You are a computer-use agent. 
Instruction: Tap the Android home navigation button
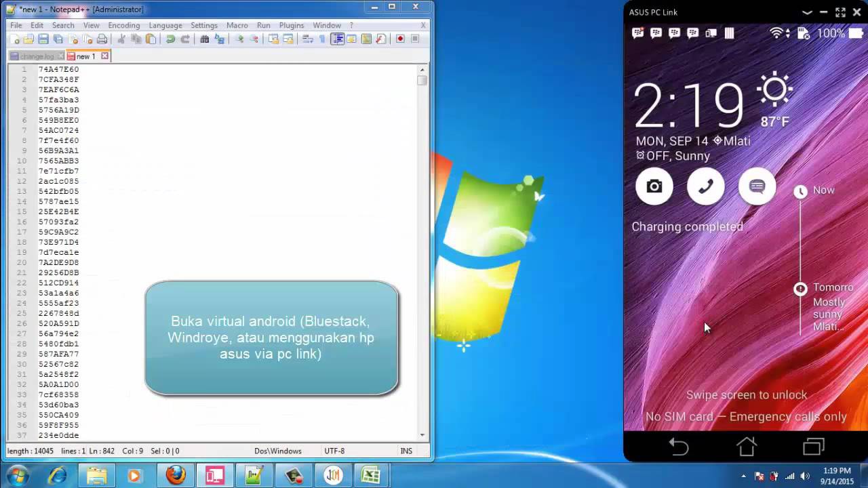(x=746, y=447)
